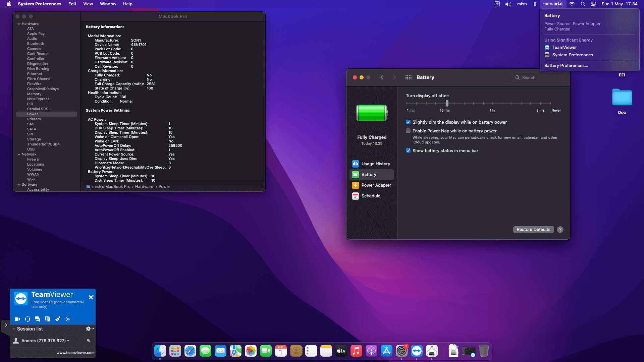Open the System Information chip icon in the Dock
The width and height of the screenshot is (644, 362).
pyautogui.click(x=432, y=351)
